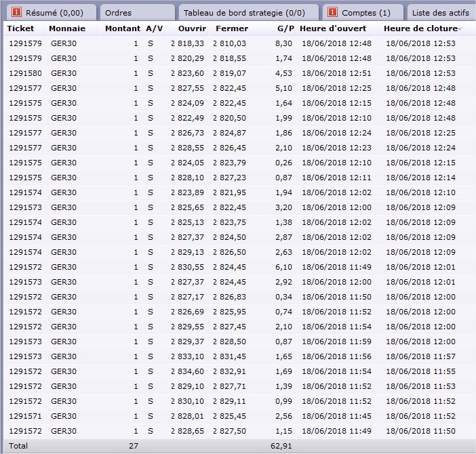Image resolution: width=476 pixels, height=454 pixels.
Task: Select G/P value 0,99
Action: (283, 401)
